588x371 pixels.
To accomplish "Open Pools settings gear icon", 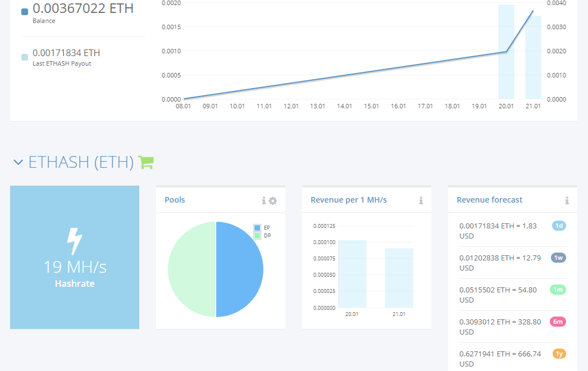I will [x=273, y=201].
